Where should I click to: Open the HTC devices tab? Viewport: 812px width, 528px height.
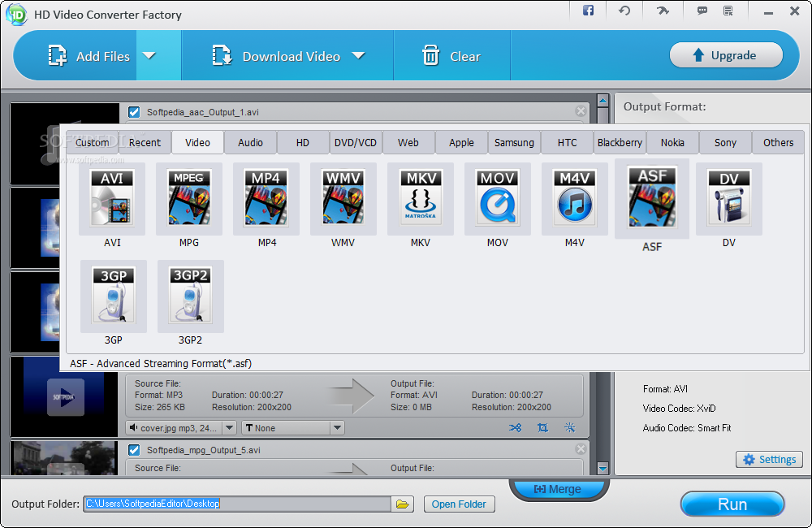point(567,142)
